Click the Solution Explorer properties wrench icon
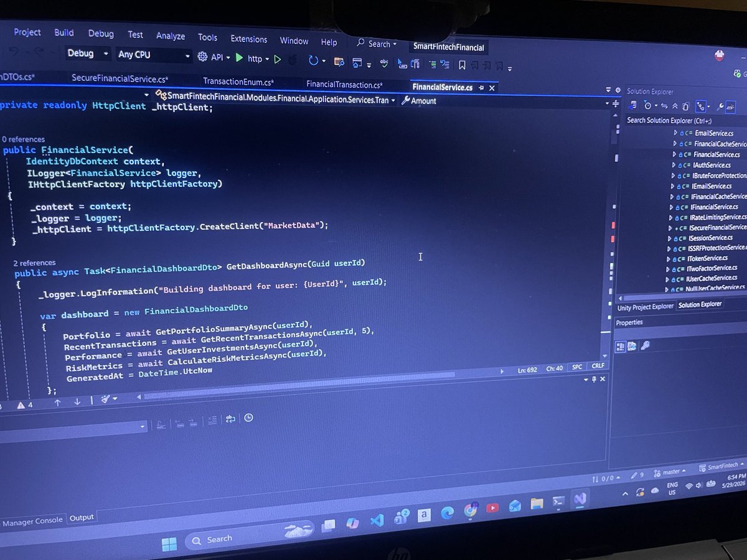This screenshot has height=560, width=747. (720, 106)
